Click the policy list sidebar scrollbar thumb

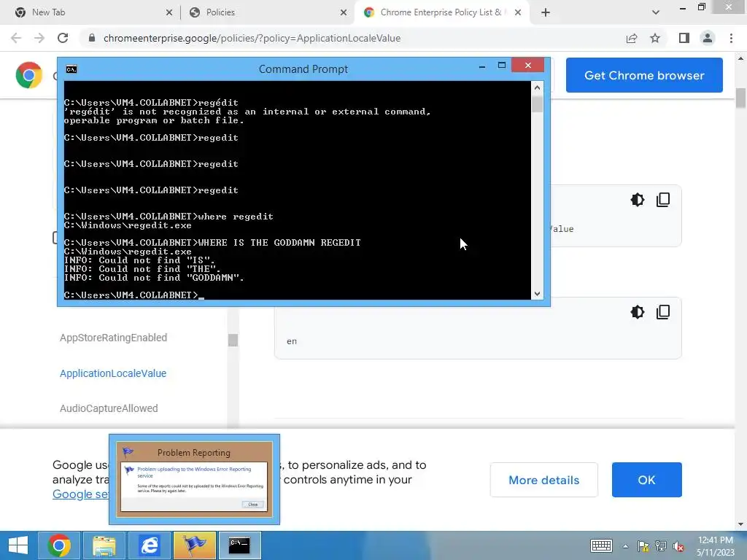pos(233,340)
